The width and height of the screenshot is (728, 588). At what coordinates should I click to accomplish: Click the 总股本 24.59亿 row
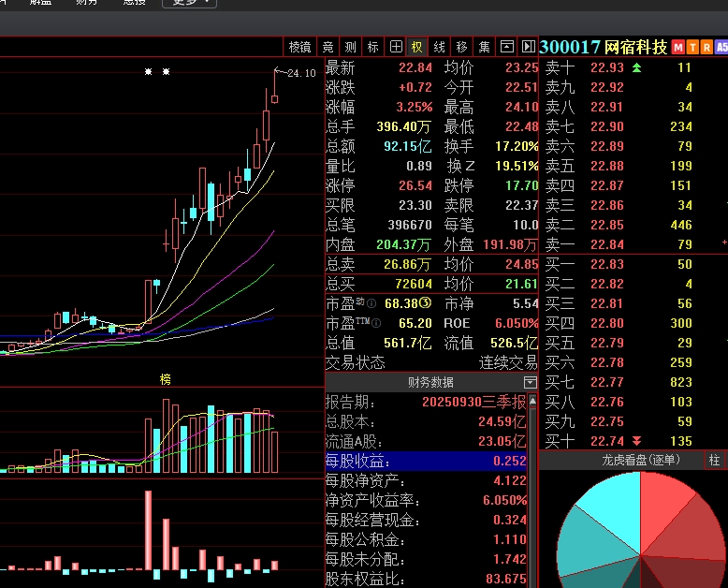(426, 421)
